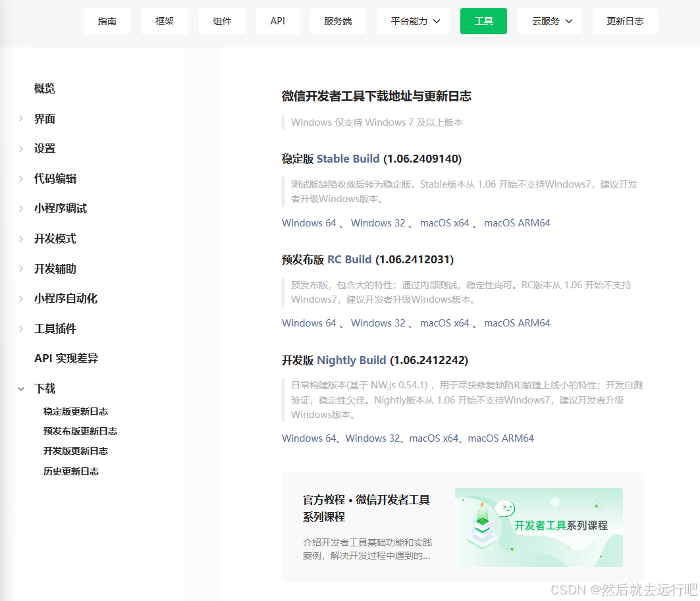Expand the 界面 chevron in sidebar
The image size is (700, 601).
point(21,118)
